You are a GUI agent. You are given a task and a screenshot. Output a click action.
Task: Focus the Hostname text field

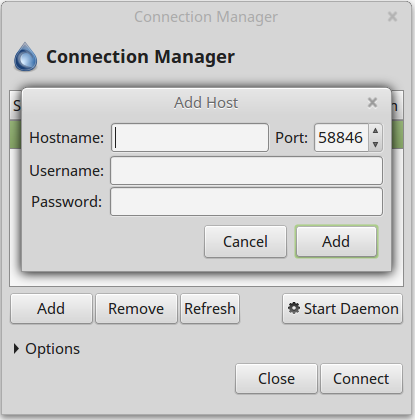[x=190, y=138]
